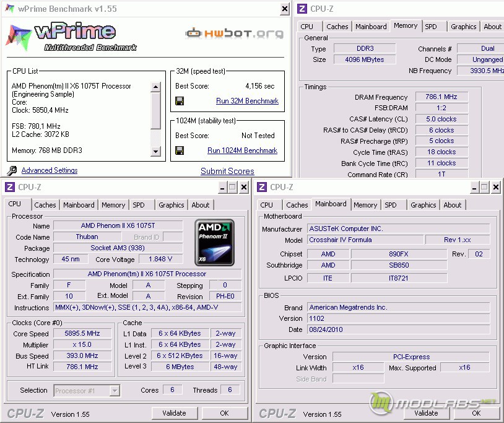Viewport: 504px width, 423px height.
Task: Select Caches tab in Mainboard CPU-Z window
Action: 297,205
